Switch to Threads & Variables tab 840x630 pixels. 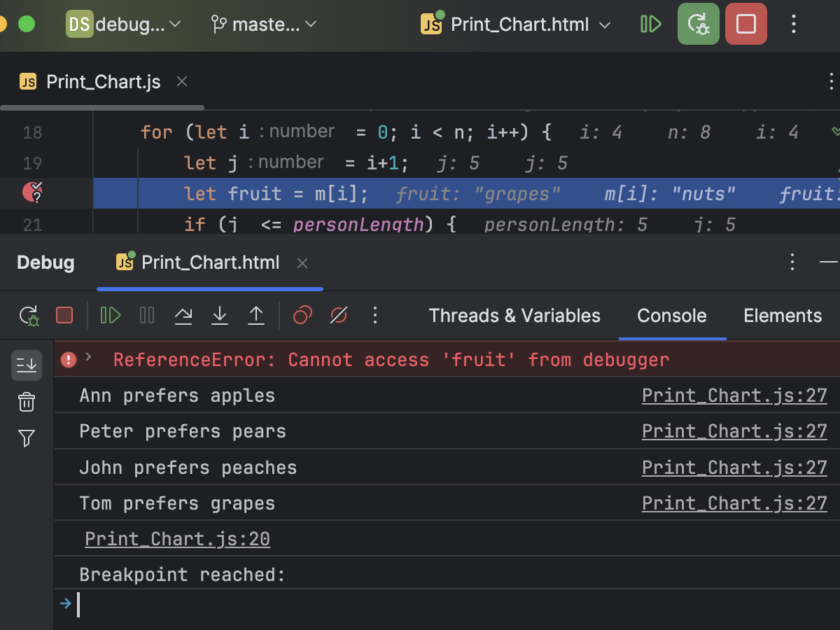514,315
